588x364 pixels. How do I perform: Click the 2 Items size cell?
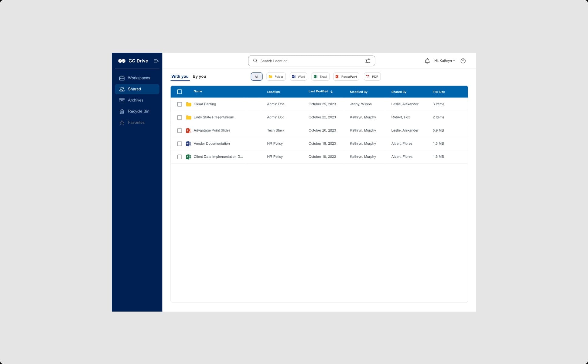click(438, 117)
